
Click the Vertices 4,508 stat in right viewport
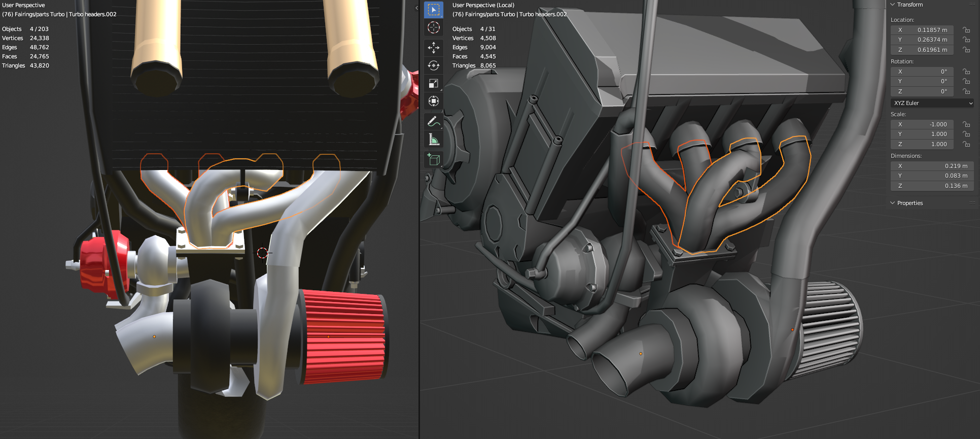[474, 38]
